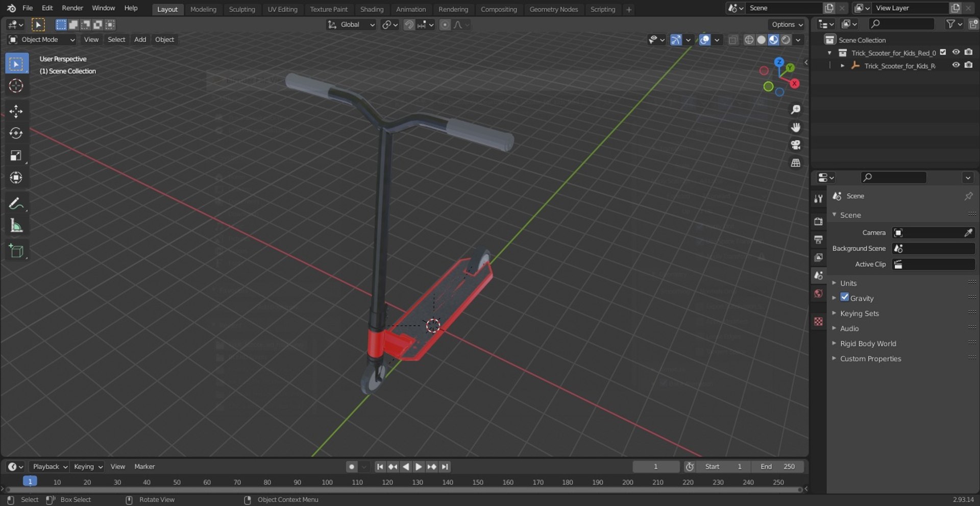Viewport: 980px width, 506px height.
Task: Pin the Scene properties panel
Action: pos(968,196)
